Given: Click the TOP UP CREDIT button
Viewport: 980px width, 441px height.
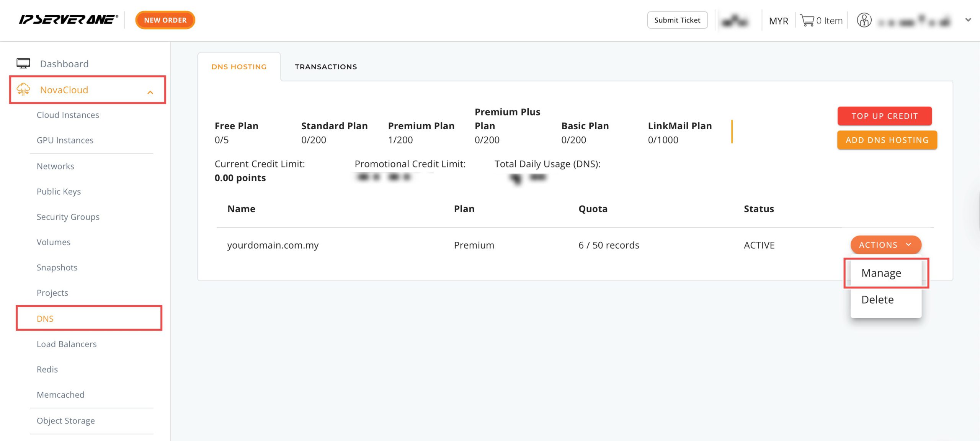Looking at the screenshot, I should (x=884, y=116).
